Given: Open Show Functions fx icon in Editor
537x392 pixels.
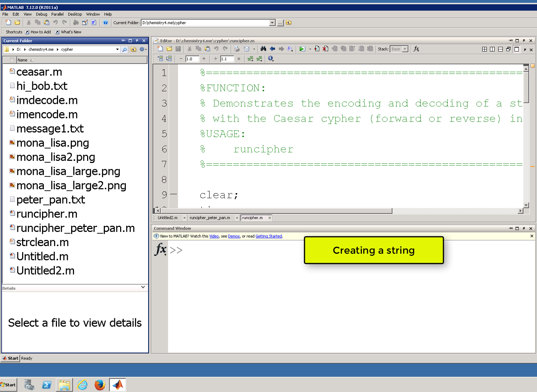Looking at the screenshot, I should (x=290, y=49).
